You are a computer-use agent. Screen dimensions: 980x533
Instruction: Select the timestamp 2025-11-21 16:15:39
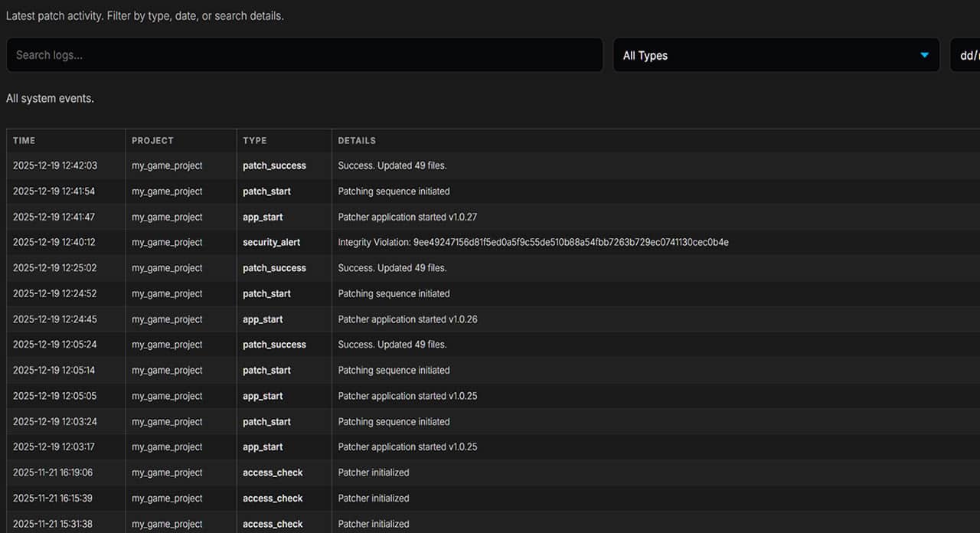[53, 498]
